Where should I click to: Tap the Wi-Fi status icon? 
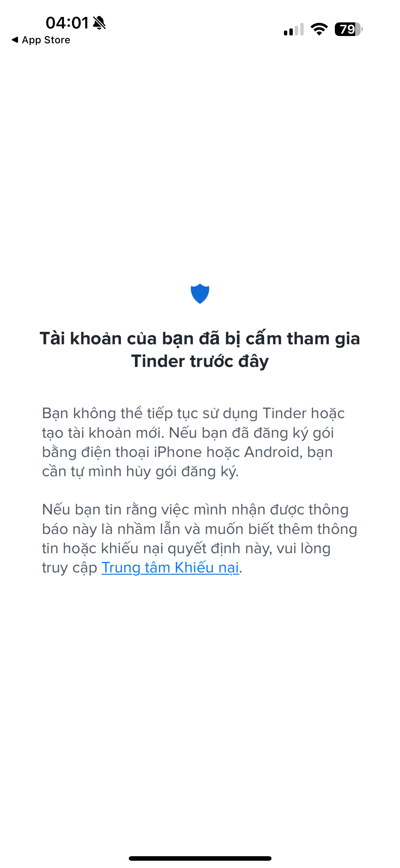(x=319, y=29)
